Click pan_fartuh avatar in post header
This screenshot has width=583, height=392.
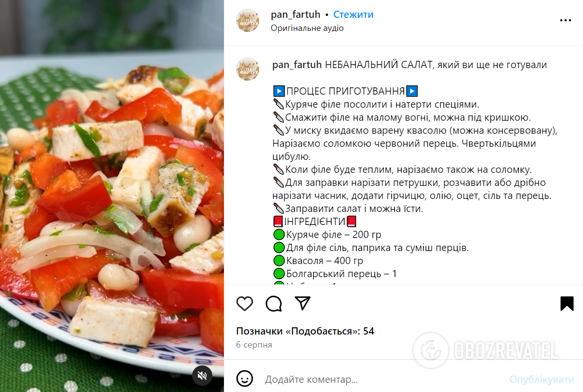point(248,20)
